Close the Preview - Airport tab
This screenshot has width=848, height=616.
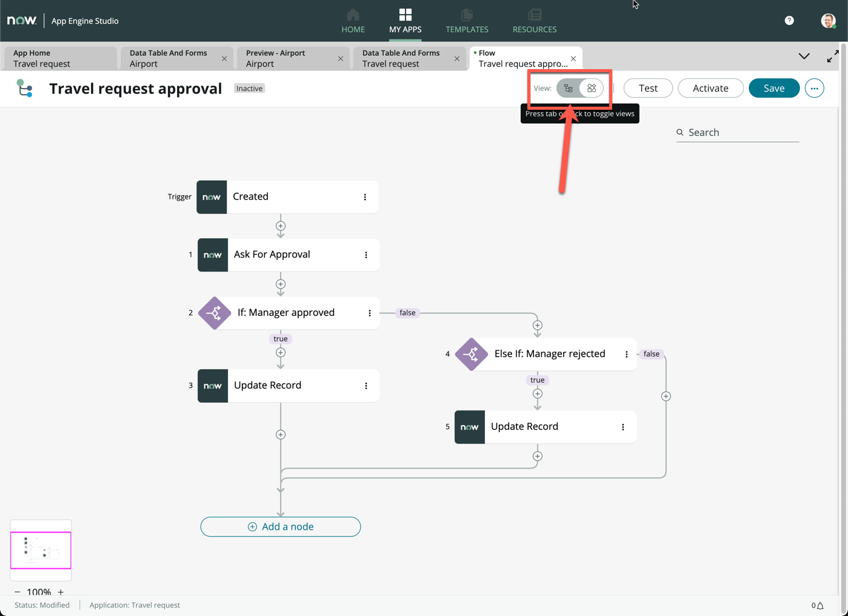tap(341, 59)
